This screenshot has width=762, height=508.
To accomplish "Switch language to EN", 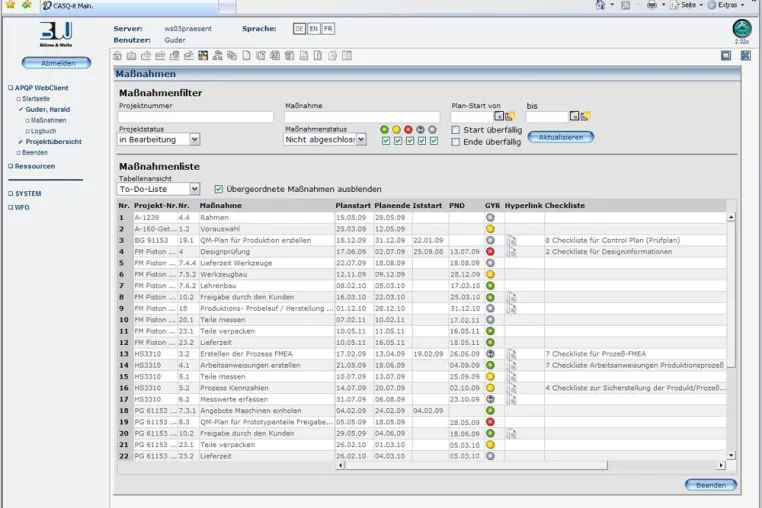I will (313, 29).
